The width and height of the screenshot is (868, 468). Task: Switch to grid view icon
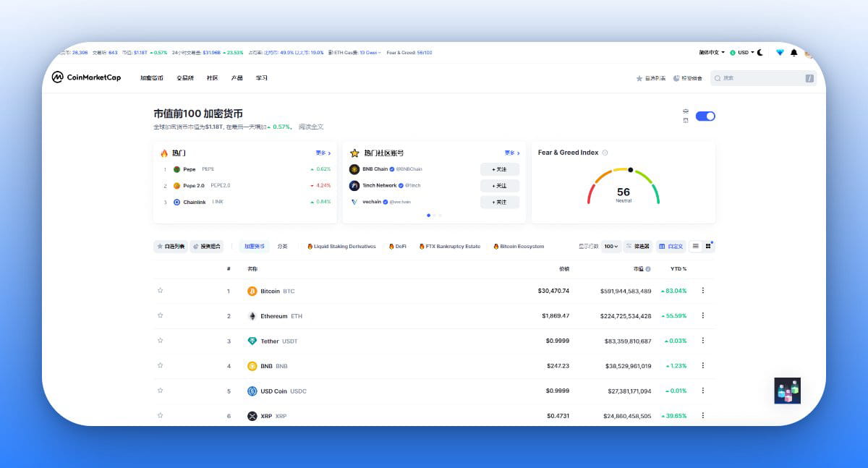pos(708,246)
